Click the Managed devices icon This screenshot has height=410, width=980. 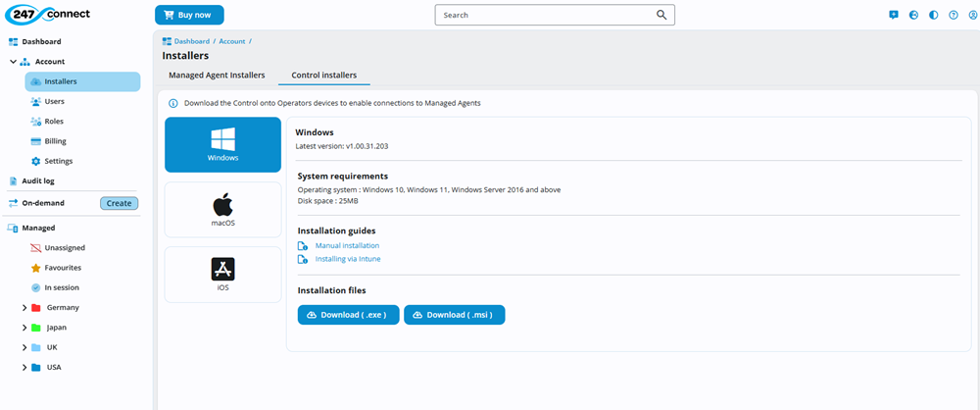[x=13, y=228]
